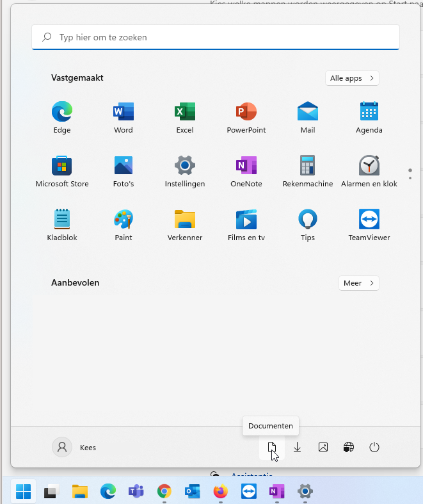Open Edge from pinned apps
This screenshot has height=504, width=423.
(x=62, y=117)
